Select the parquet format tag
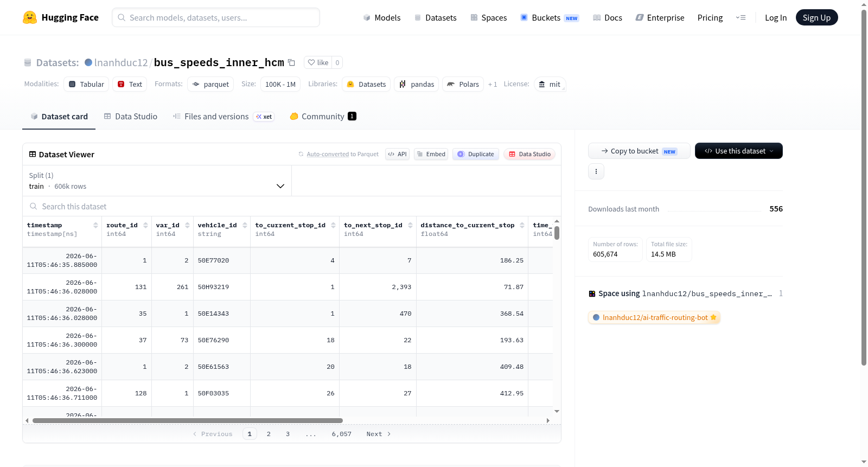This screenshot has height=467, width=868. pyautogui.click(x=210, y=84)
